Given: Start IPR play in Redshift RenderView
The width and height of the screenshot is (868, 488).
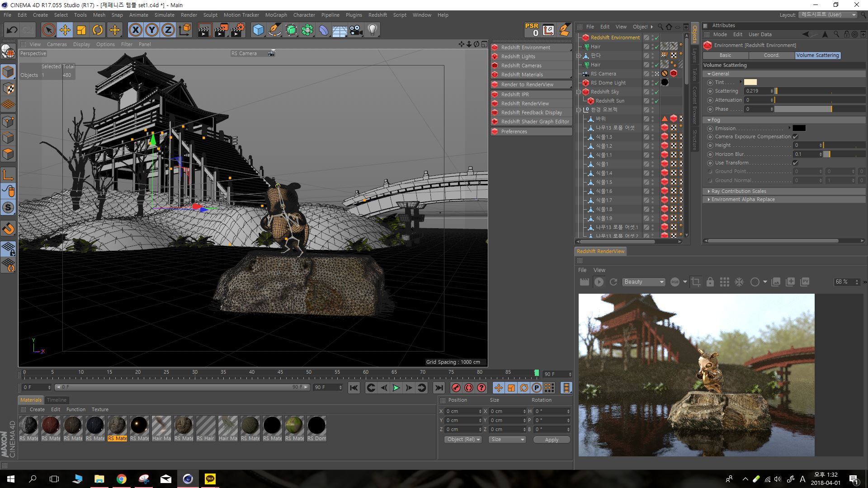Looking at the screenshot, I should pos(599,282).
